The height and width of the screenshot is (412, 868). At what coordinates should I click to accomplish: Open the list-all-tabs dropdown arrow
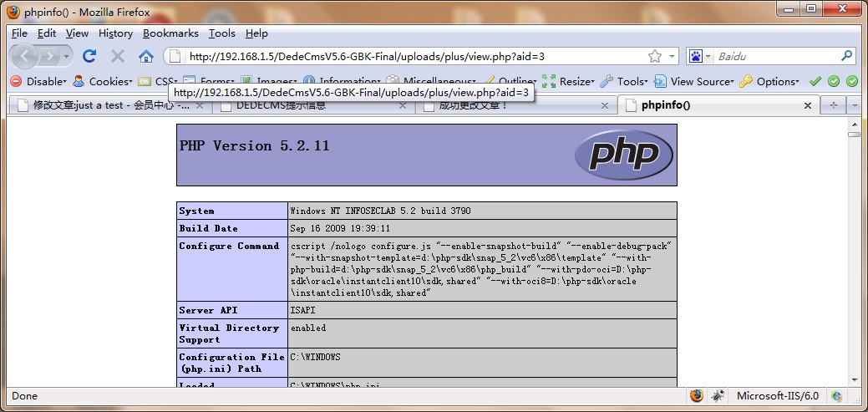pos(855,105)
